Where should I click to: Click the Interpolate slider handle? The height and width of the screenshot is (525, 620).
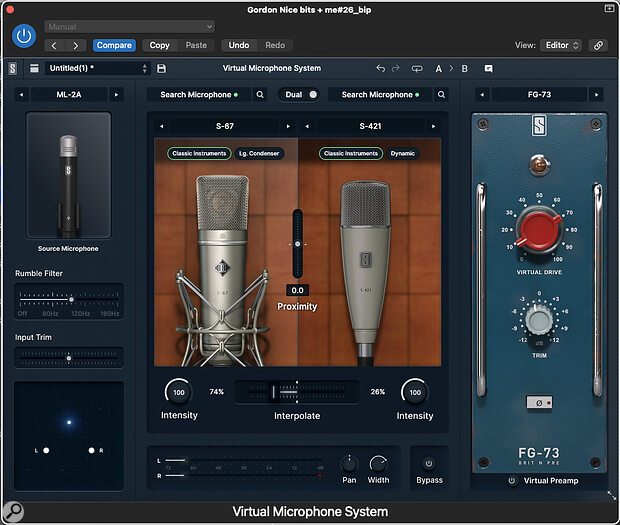273,392
